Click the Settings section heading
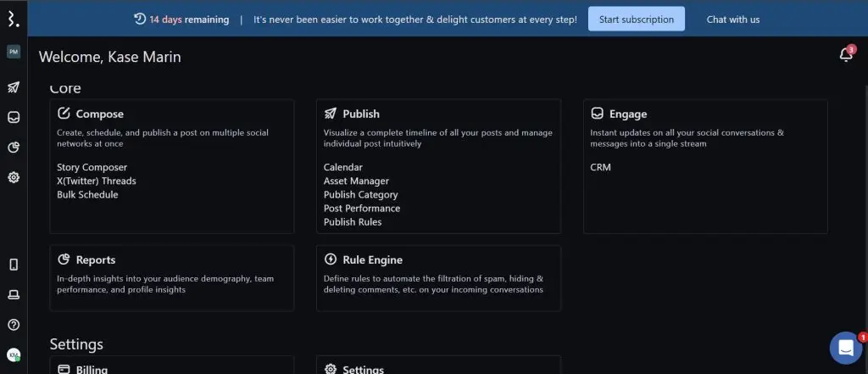The width and height of the screenshot is (868, 374). point(76,344)
